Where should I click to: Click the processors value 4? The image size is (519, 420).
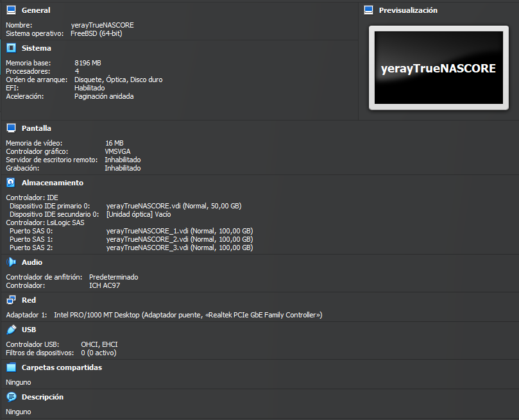click(x=77, y=71)
